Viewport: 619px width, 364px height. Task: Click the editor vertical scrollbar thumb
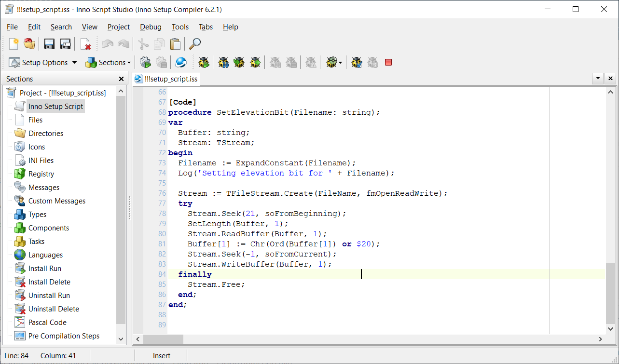pyautogui.click(x=610, y=293)
